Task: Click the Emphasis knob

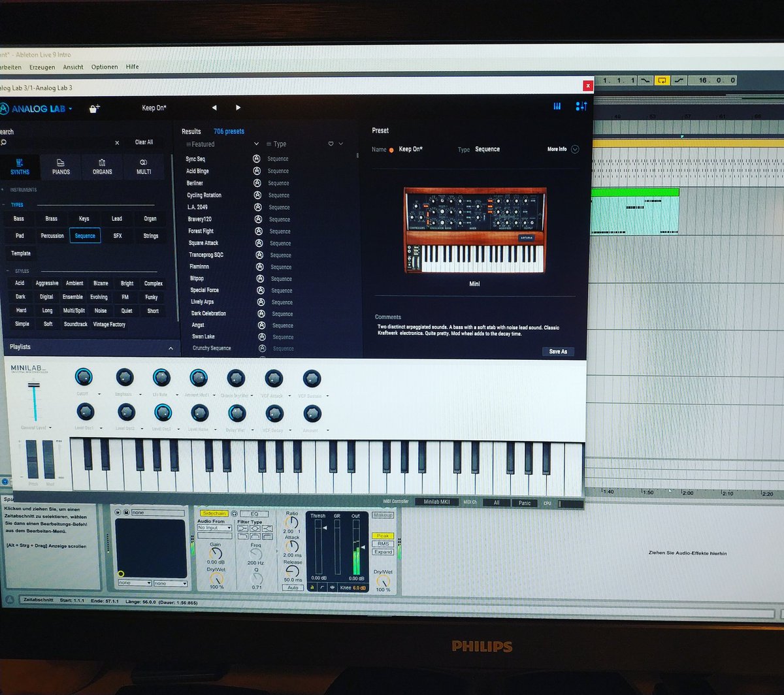Action: tap(124, 377)
